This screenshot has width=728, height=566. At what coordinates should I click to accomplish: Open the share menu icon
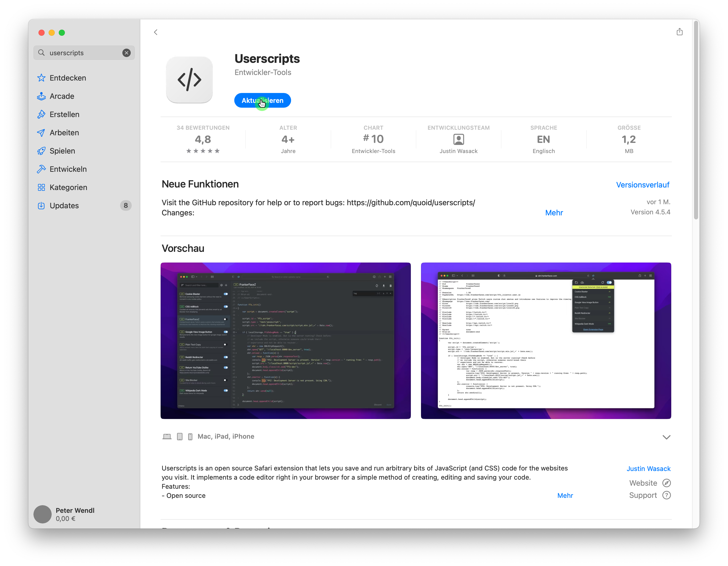[679, 32]
